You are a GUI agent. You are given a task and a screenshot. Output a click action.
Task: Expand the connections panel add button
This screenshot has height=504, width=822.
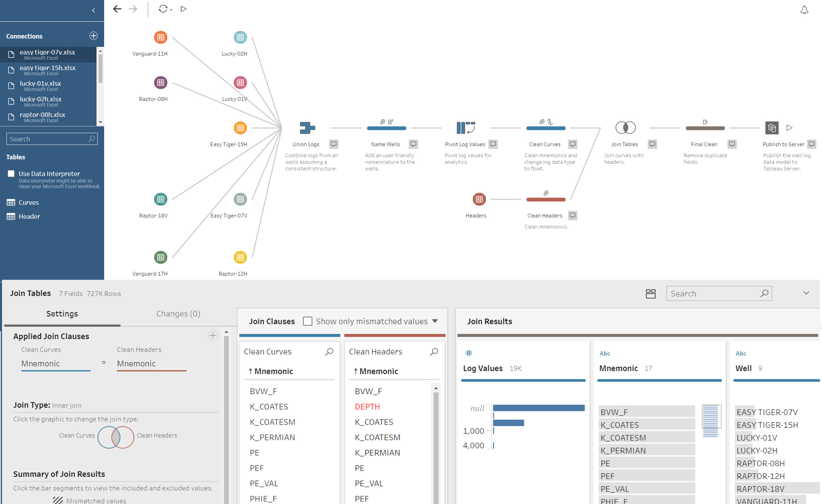coord(93,36)
